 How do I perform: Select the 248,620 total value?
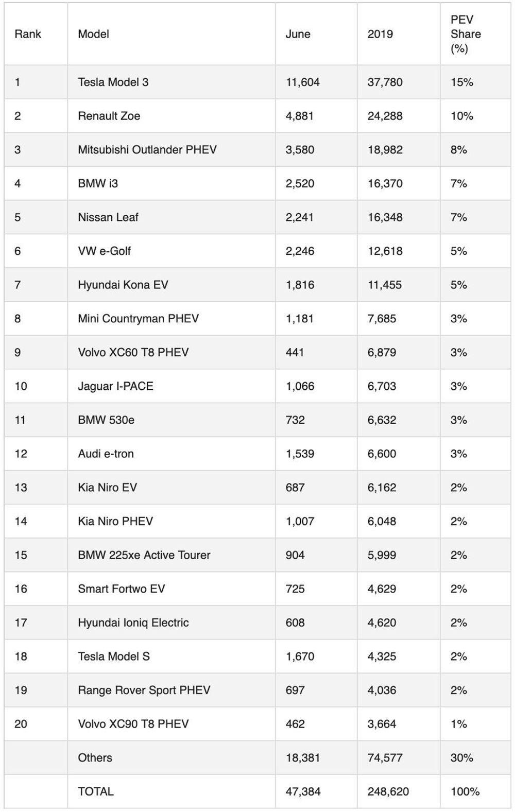388,791
